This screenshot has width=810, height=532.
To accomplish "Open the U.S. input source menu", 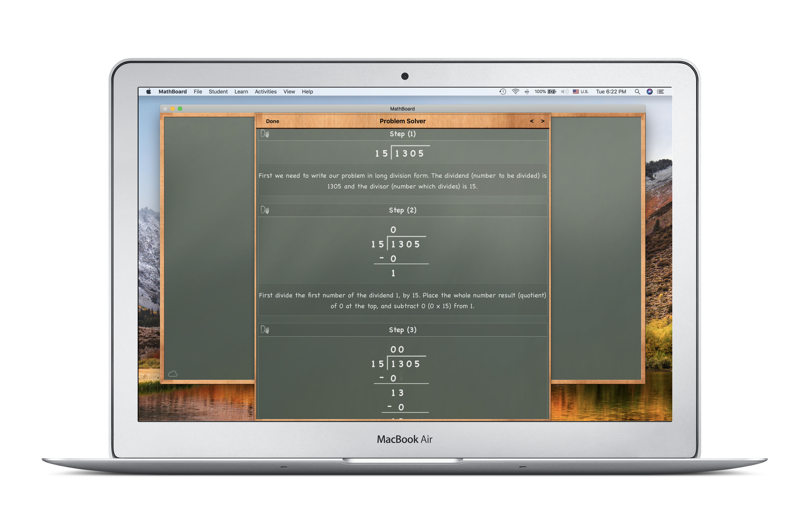I will coord(580,91).
